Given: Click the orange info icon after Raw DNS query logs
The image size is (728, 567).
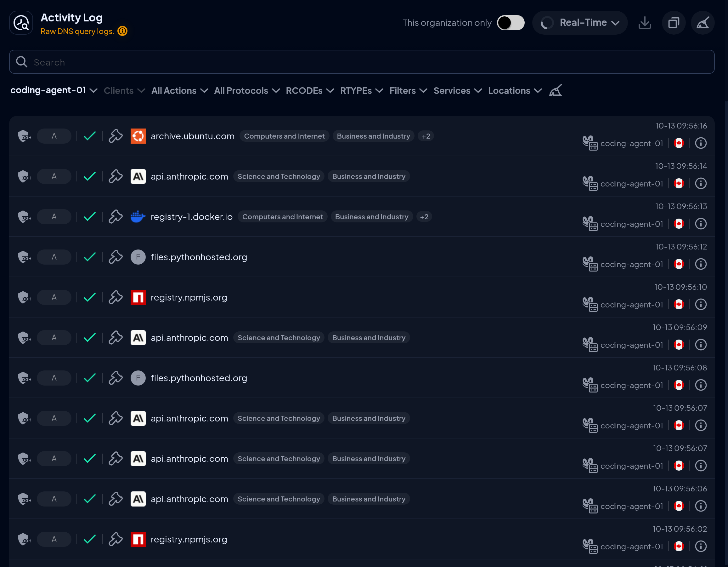Looking at the screenshot, I should 122,31.
